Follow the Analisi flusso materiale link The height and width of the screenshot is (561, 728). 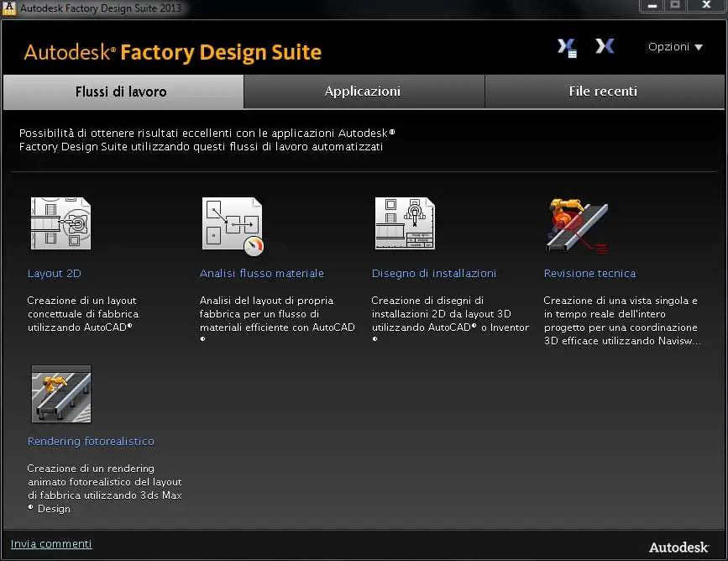262,274
